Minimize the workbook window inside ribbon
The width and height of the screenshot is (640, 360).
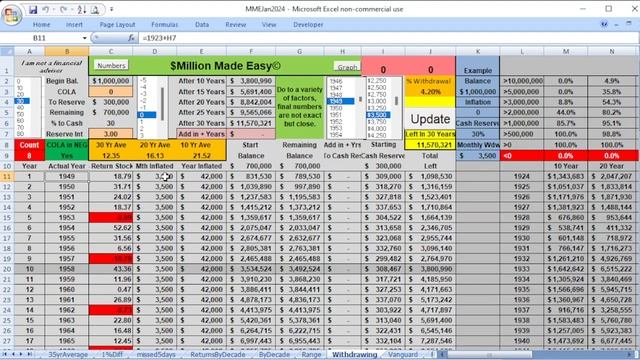[x=617, y=24]
